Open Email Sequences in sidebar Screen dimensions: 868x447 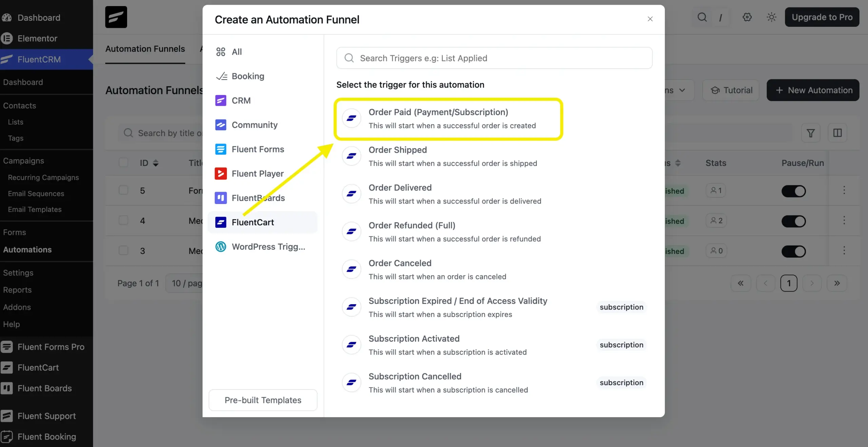click(36, 193)
